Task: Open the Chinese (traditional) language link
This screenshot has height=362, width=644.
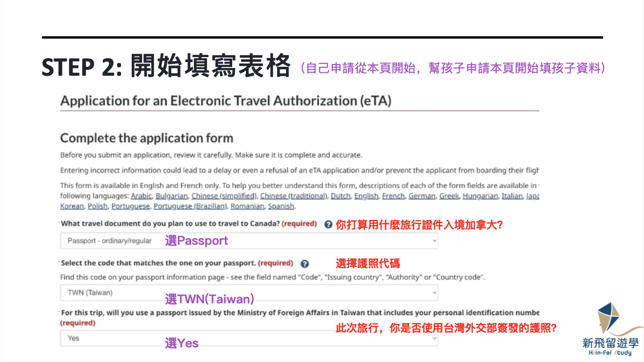Action: tap(294, 196)
